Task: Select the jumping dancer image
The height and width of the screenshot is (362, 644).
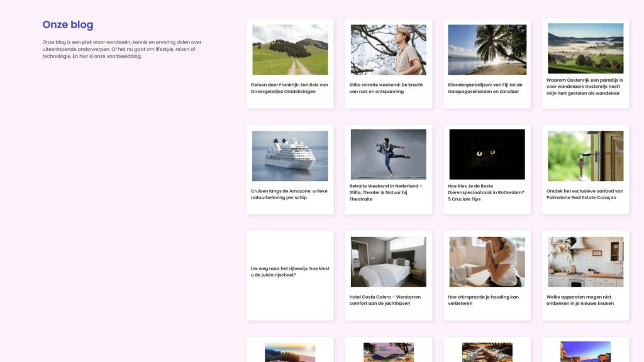Action: 388,155
